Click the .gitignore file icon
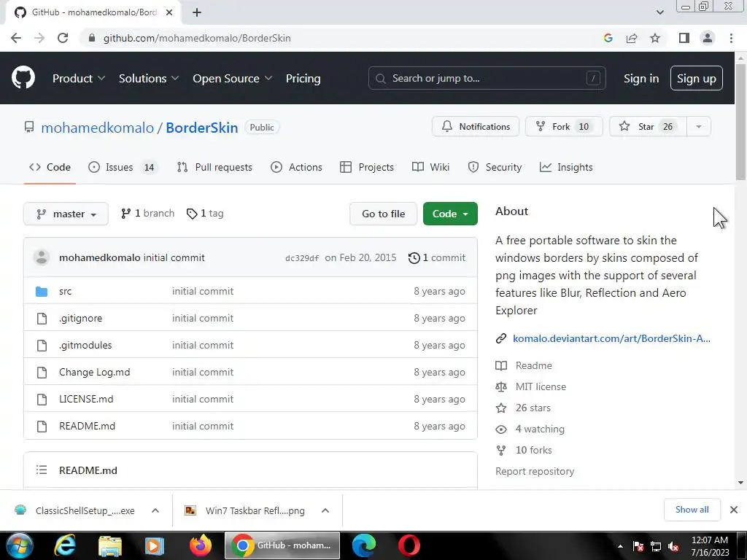The width and height of the screenshot is (747, 560). pyautogui.click(x=42, y=319)
